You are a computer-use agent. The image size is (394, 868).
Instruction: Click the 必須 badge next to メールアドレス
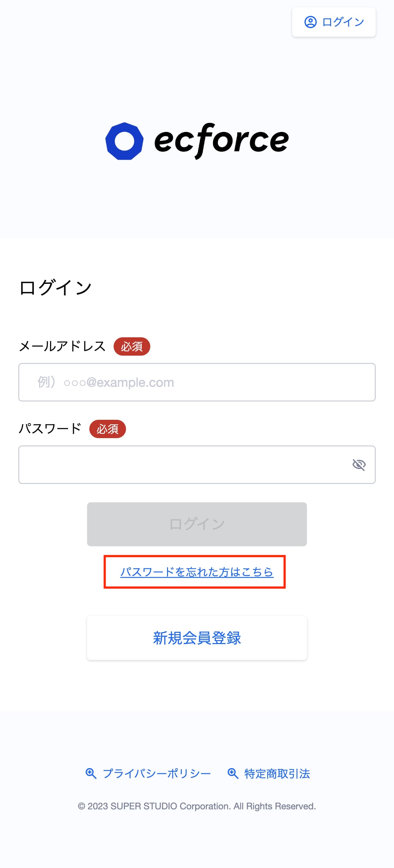point(132,346)
